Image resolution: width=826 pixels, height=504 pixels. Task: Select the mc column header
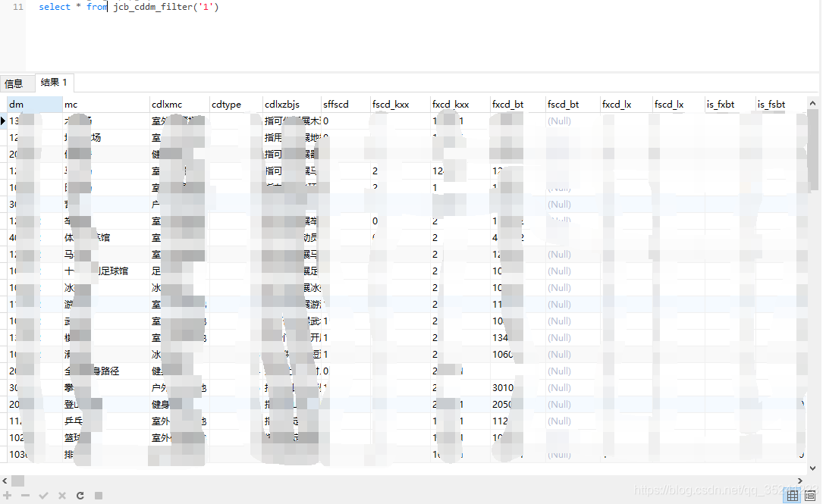pyautogui.click(x=106, y=104)
